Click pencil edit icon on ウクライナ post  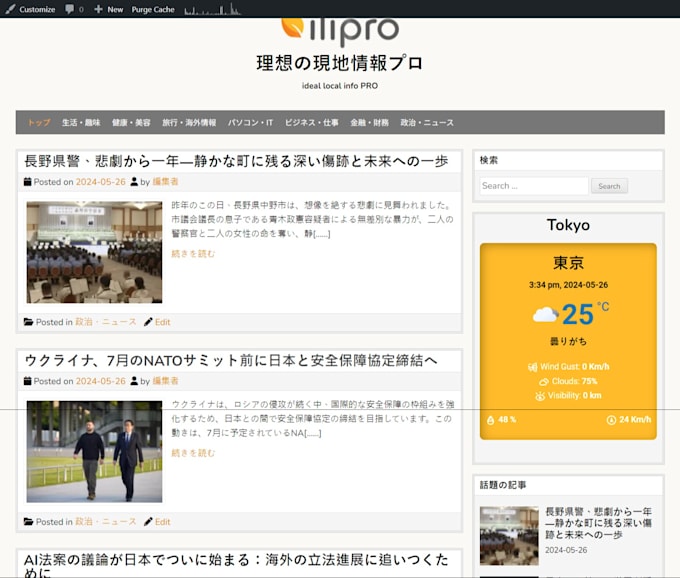[x=148, y=522]
